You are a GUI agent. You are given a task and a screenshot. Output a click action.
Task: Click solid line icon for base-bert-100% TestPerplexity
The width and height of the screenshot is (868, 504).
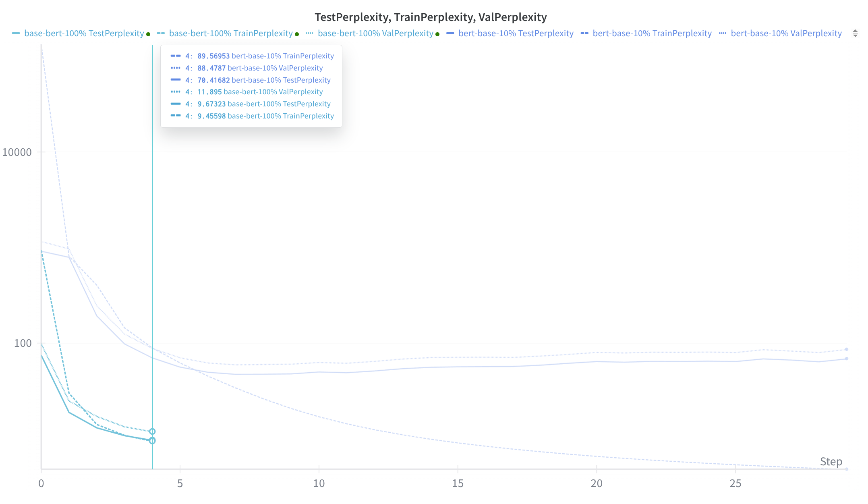[x=16, y=33]
